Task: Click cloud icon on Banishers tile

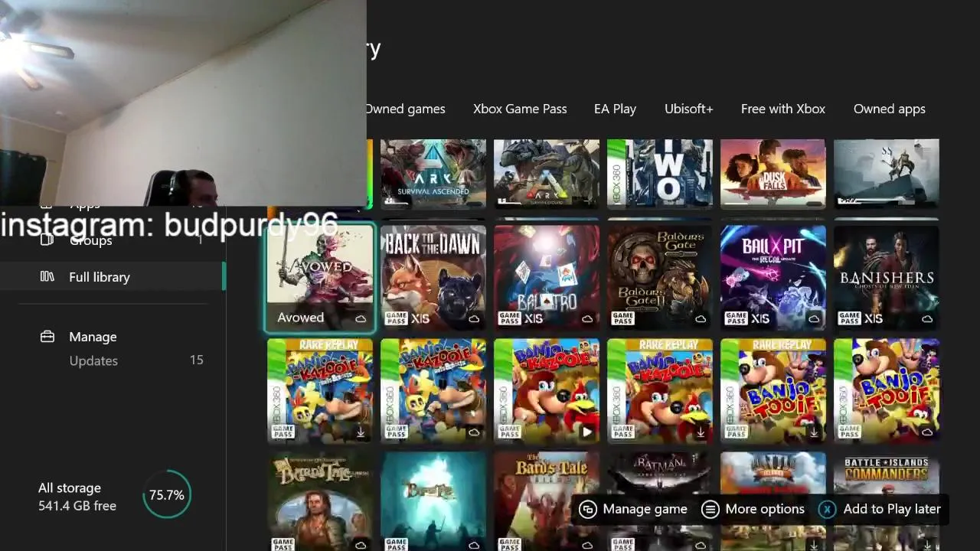Action: click(927, 318)
